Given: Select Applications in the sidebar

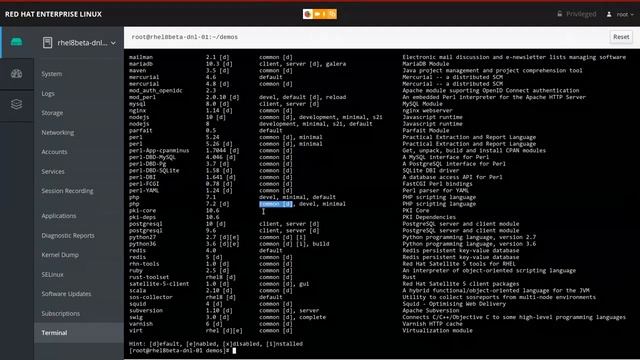Looking at the screenshot, I should point(59,216).
